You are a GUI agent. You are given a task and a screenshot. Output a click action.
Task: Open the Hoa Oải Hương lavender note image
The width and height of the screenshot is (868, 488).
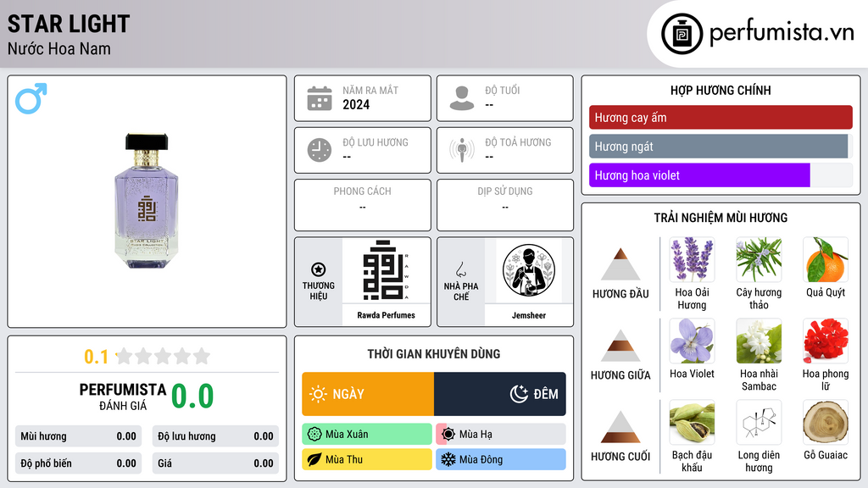[x=692, y=260]
